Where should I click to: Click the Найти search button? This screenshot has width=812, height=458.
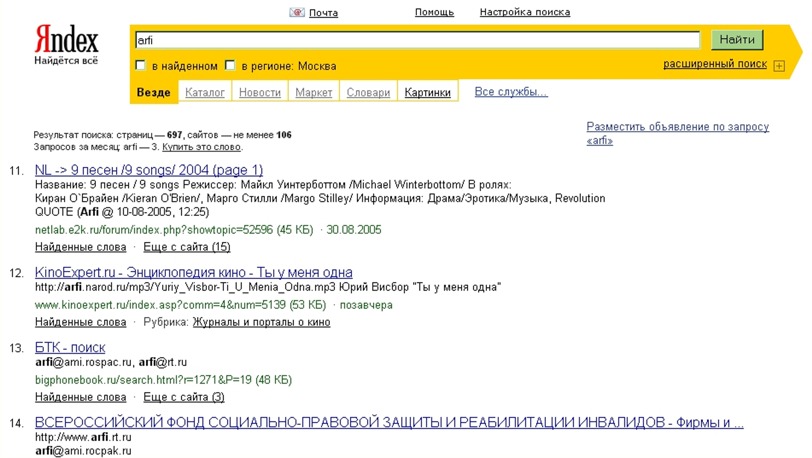tap(737, 39)
